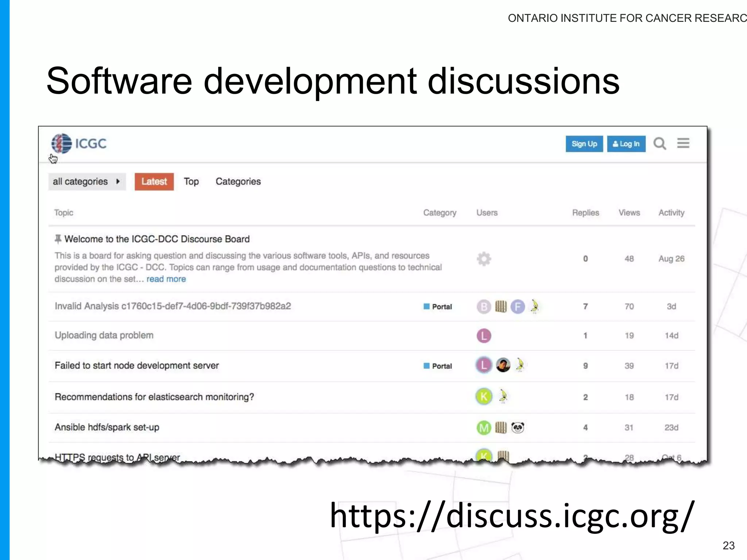Click the Portal category badge on Invalid Analysis

click(438, 307)
